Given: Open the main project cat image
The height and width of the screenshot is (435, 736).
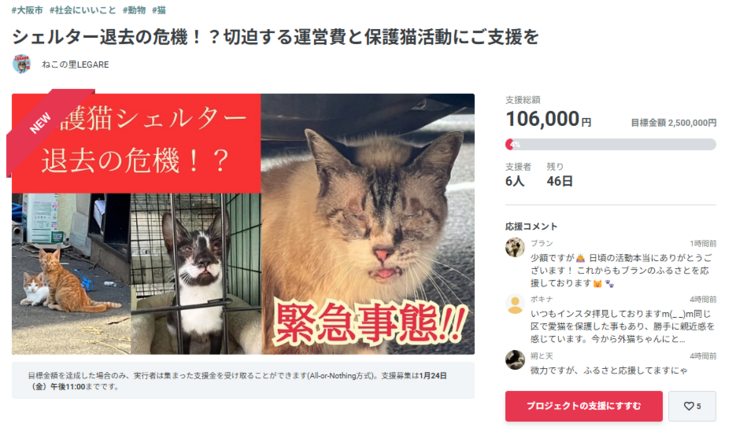Looking at the screenshot, I should [x=243, y=224].
